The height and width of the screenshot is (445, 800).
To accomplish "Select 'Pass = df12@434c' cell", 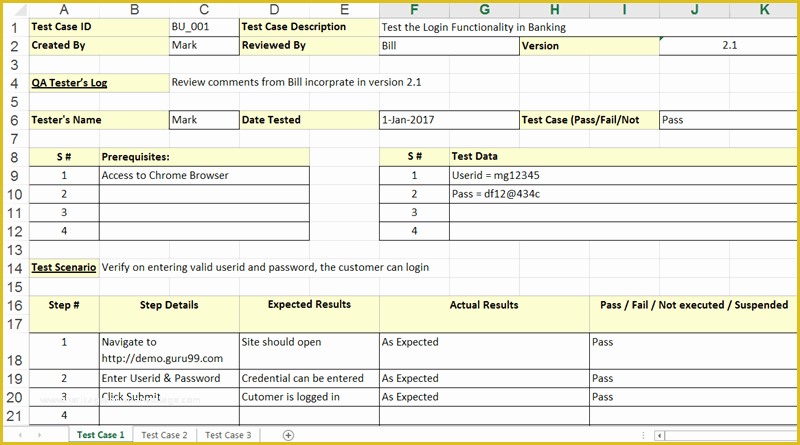I will 623,194.
